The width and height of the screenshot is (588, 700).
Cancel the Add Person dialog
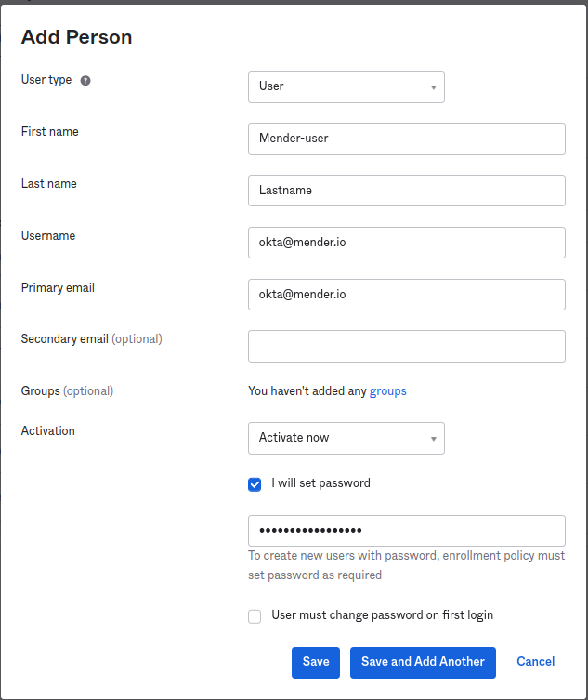pos(535,662)
